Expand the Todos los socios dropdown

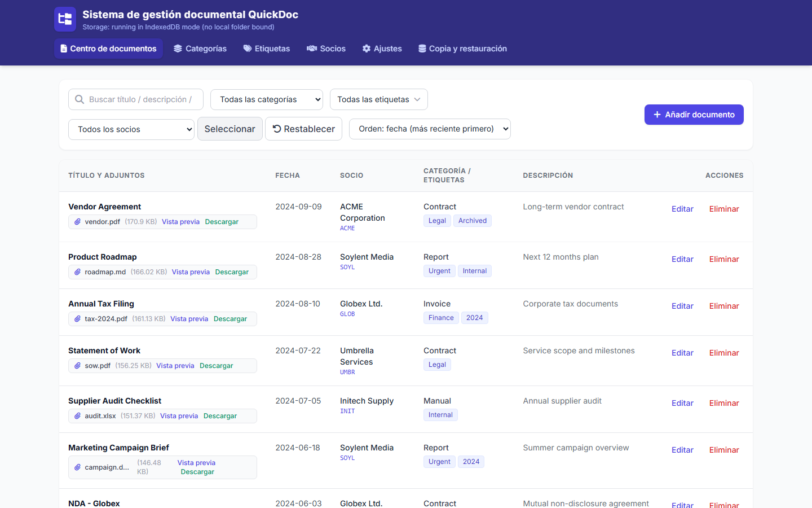[131, 129]
